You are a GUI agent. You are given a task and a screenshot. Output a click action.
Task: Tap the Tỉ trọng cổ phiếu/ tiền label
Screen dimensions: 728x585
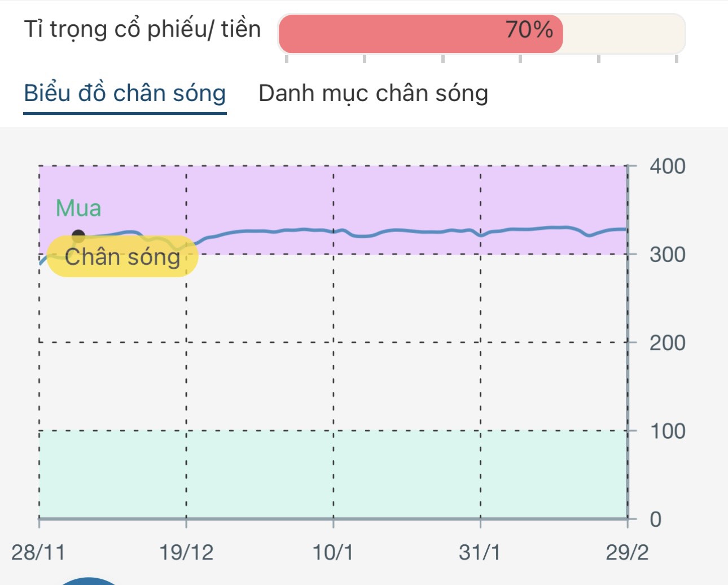pyautogui.click(x=142, y=29)
